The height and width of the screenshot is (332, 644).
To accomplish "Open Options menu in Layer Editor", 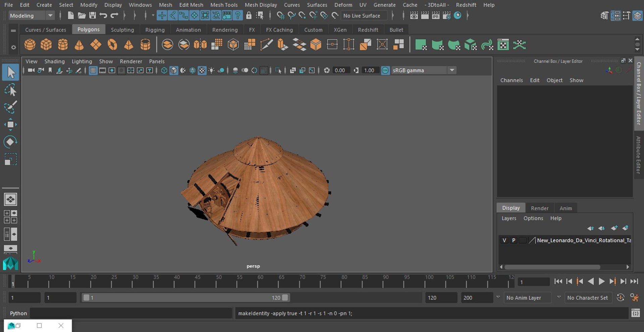I will click(533, 218).
